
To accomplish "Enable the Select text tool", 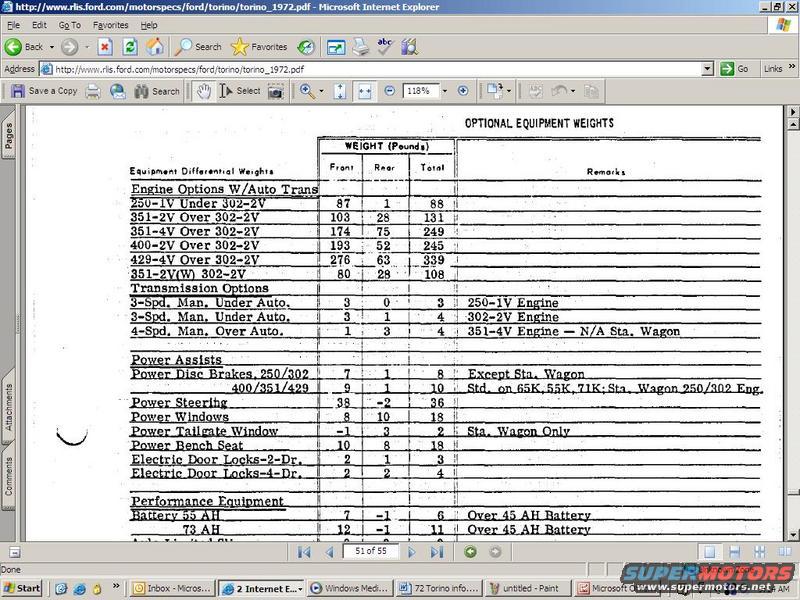I will (x=240, y=91).
